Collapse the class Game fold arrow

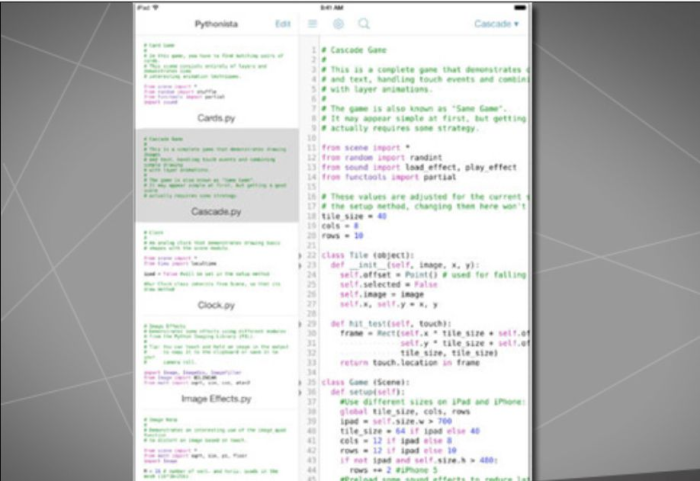[x=300, y=383]
